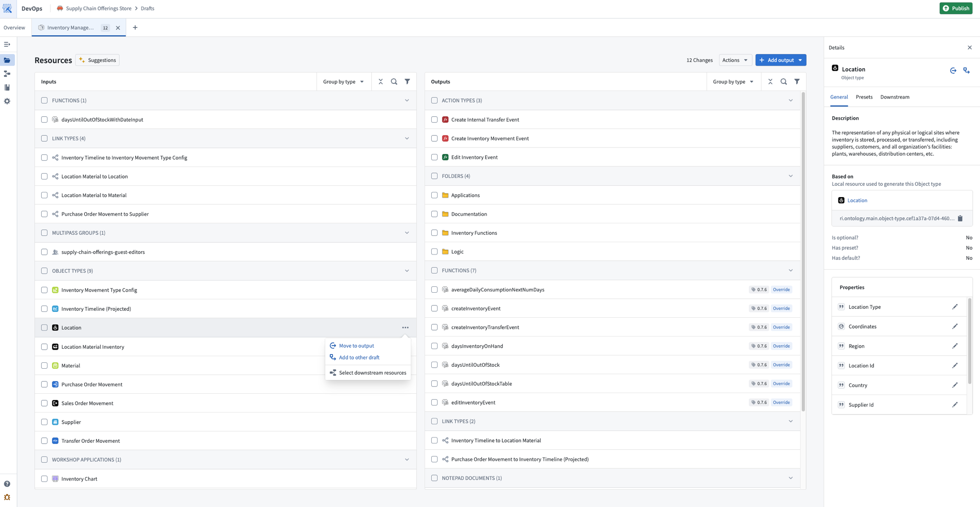Image resolution: width=980 pixels, height=507 pixels.
Task: Switch to the Downstream tab
Action: click(x=895, y=97)
